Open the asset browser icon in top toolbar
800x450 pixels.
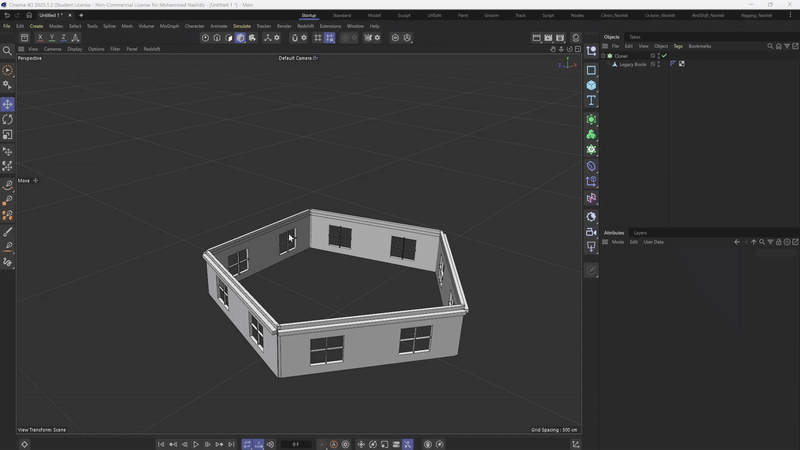(24, 37)
